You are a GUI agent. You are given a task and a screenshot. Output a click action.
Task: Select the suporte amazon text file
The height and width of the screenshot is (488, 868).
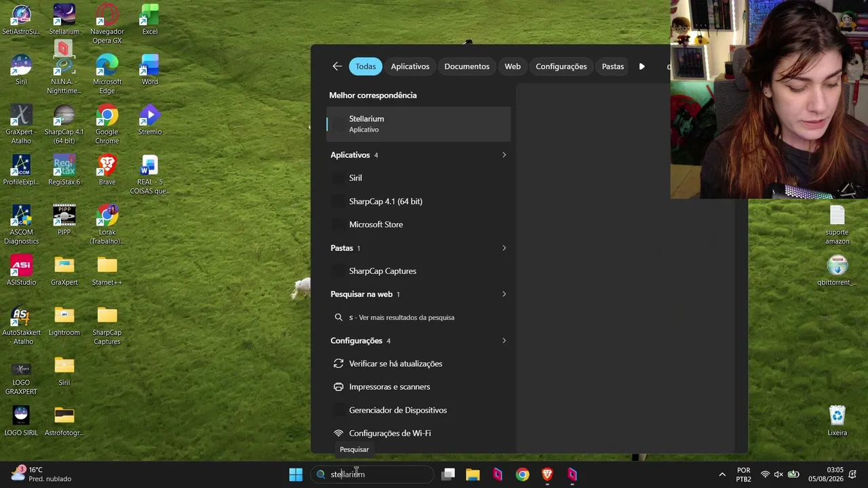point(837,225)
